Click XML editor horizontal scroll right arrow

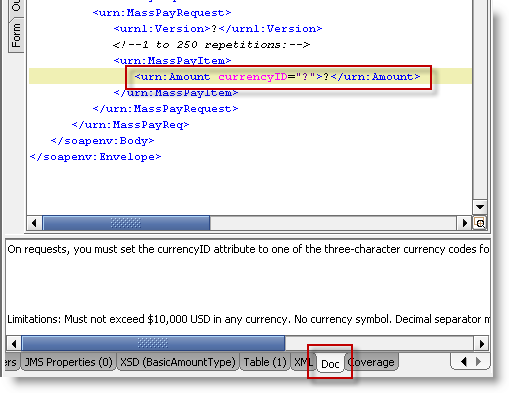click(464, 223)
